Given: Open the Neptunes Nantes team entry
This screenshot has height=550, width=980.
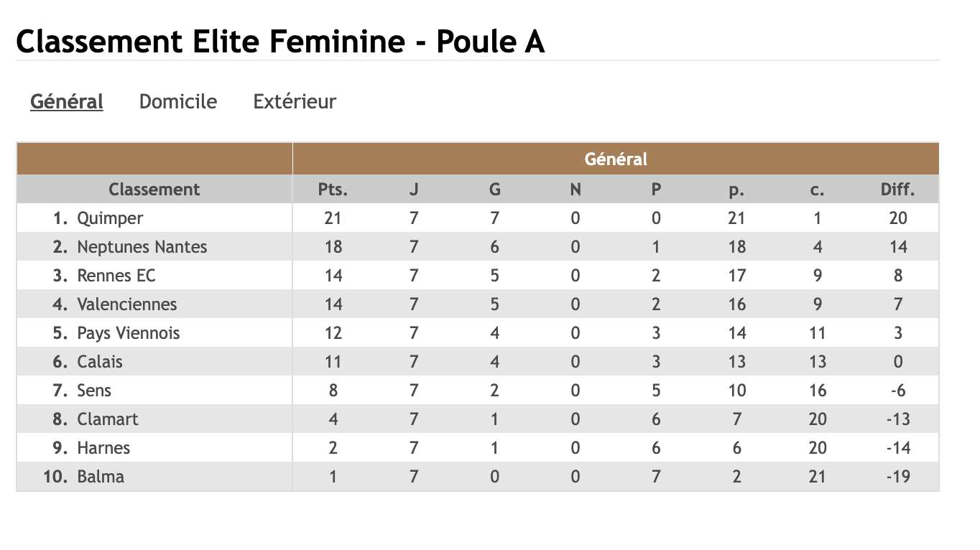Looking at the screenshot, I should coord(142,247).
